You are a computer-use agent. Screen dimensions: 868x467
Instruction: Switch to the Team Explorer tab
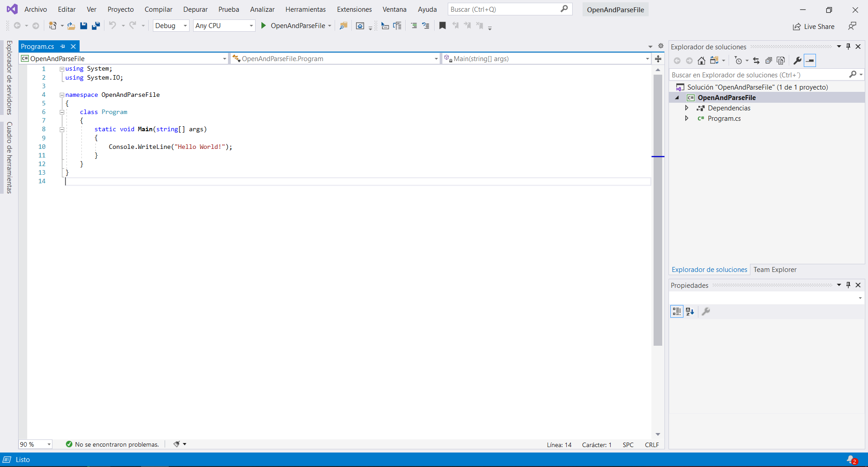775,270
